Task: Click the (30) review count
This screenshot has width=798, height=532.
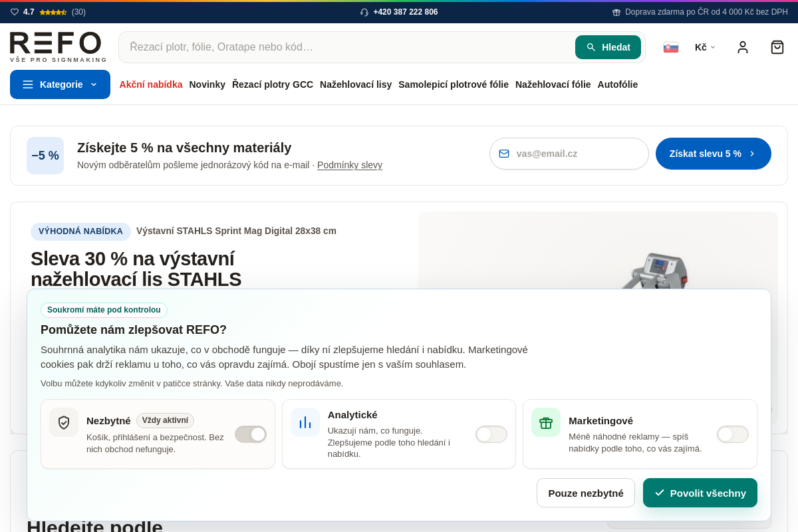Action: point(78,12)
